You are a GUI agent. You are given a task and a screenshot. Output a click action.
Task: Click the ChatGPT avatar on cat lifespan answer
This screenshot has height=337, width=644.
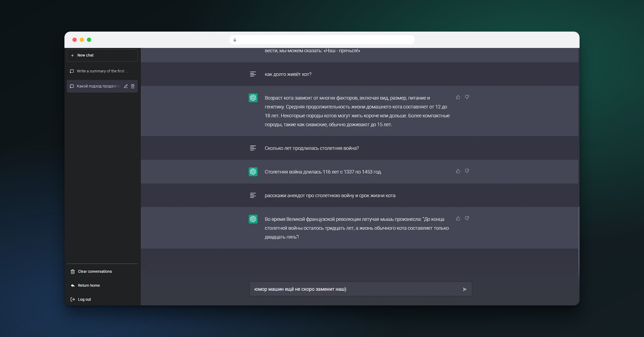[253, 98]
